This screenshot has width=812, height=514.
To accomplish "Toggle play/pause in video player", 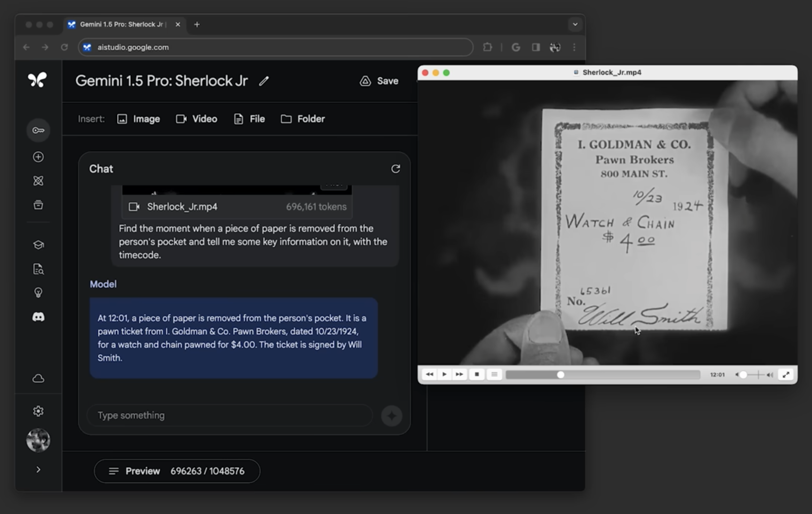I will 444,374.
